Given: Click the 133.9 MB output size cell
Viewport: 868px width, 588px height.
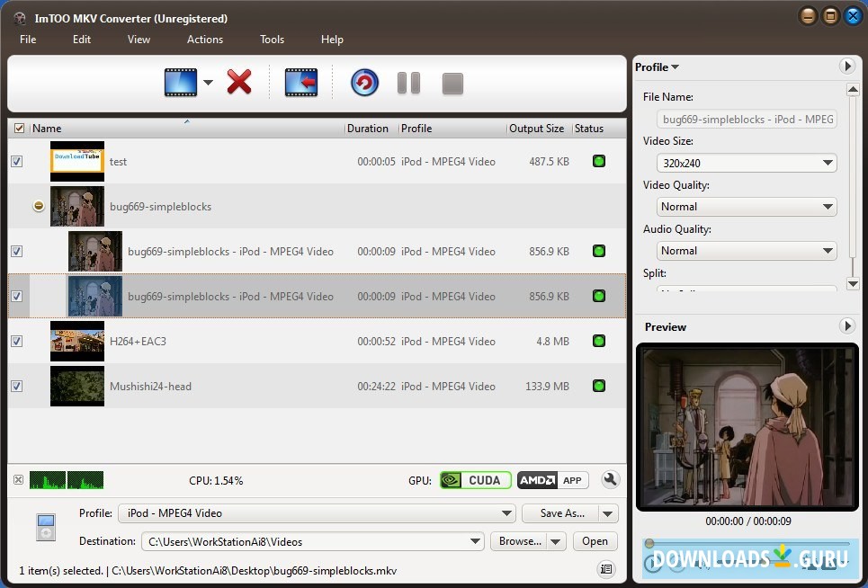Looking at the screenshot, I should 547,386.
